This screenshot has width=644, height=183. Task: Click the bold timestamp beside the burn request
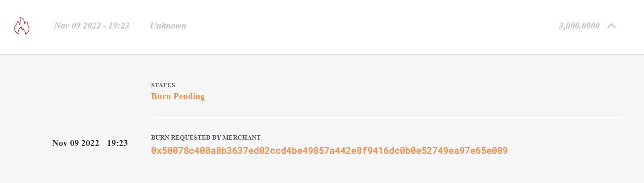click(x=90, y=143)
